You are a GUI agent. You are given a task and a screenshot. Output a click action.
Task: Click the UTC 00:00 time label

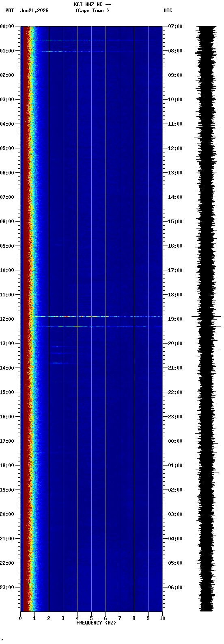coord(175,441)
